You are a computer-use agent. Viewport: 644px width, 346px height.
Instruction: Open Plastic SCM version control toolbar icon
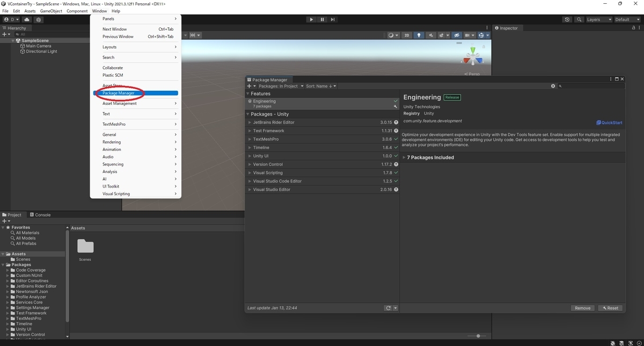pos(39,19)
